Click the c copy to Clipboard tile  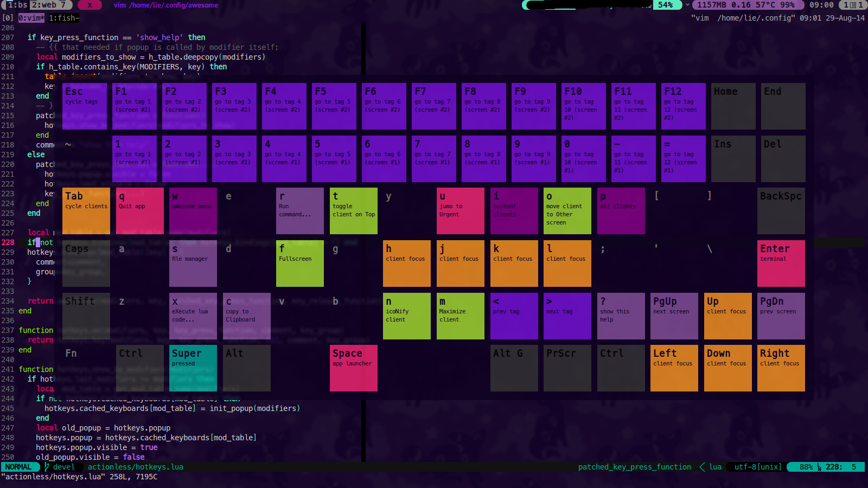pos(247,316)
